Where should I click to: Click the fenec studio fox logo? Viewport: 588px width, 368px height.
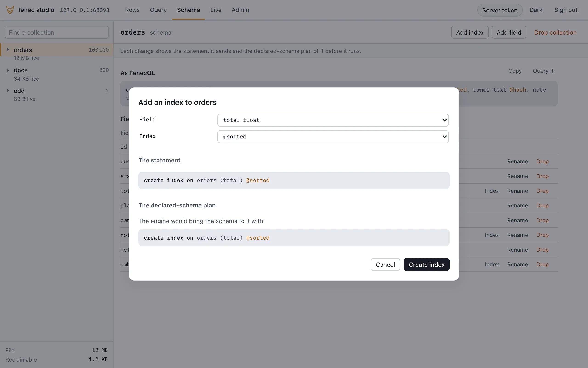click(x=10, y=10)
